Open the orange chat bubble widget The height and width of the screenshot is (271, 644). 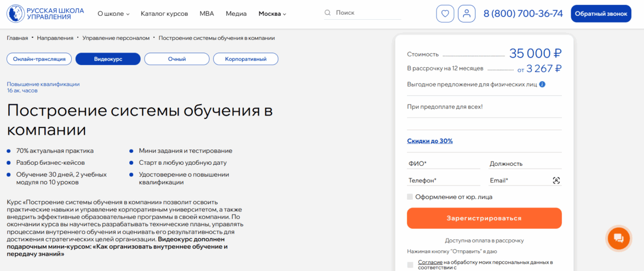[619, 238]
